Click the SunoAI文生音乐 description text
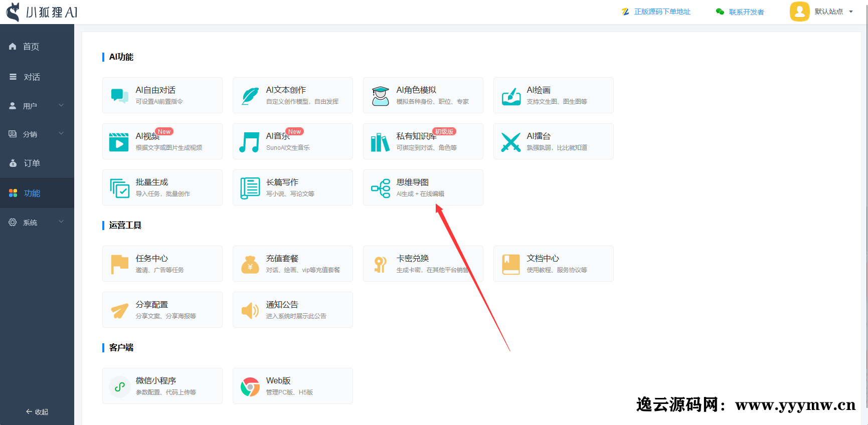Image resolution: width=868 pixels, height=425 pixels. point(288,148)
